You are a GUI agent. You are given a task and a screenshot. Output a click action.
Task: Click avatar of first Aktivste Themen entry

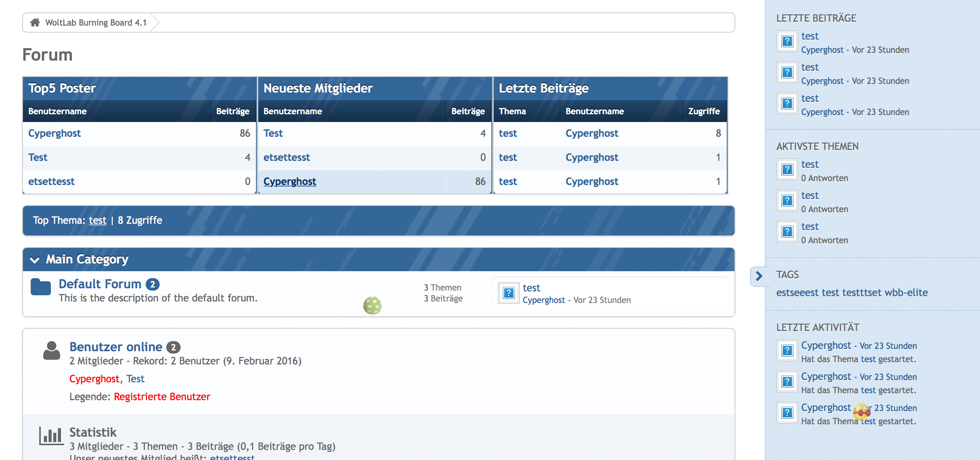tap(787, 169)
